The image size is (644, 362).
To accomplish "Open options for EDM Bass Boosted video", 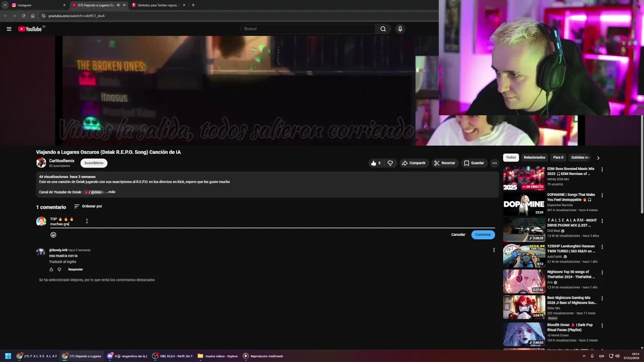I will tap(602, 169).
